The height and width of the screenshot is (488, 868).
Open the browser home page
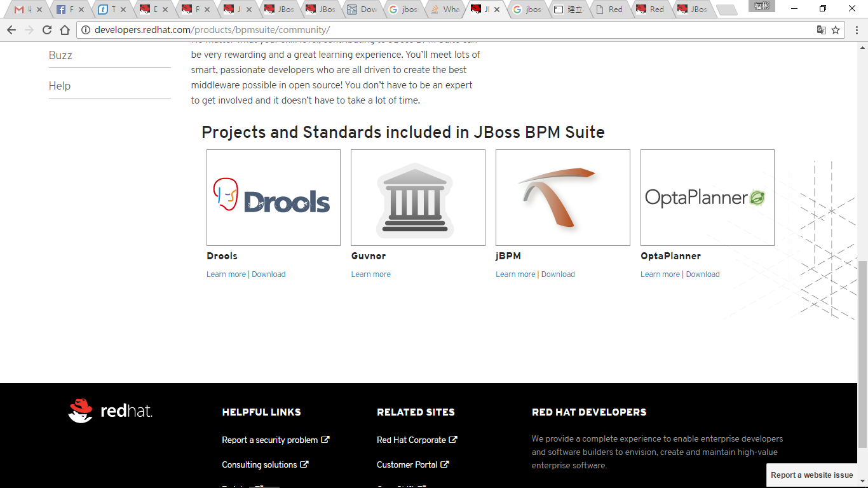point(65,30)
